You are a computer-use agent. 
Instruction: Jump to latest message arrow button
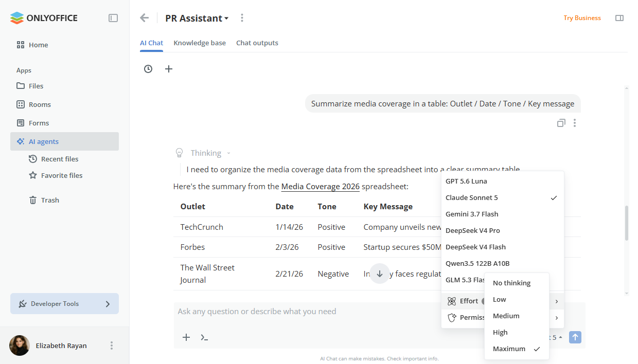point(380,274)
